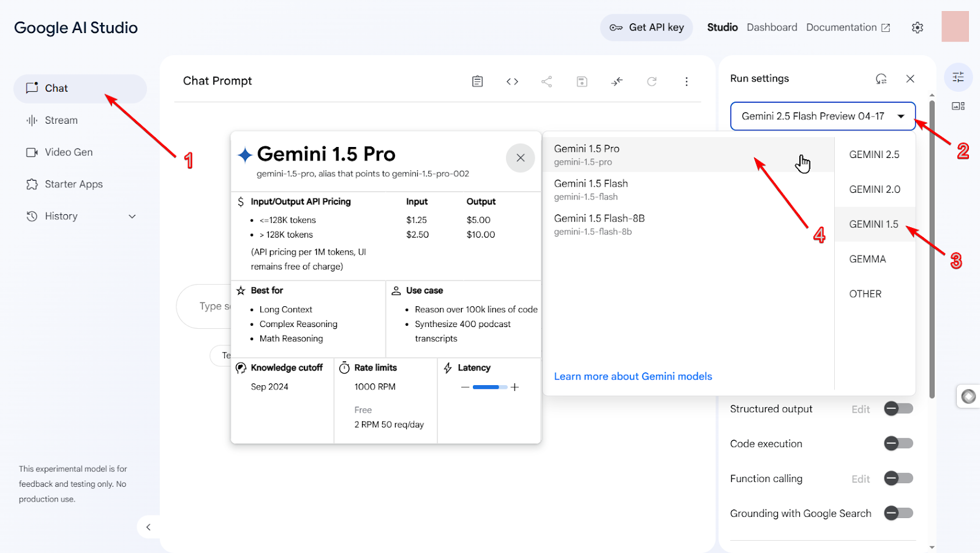Click the History clock icon

point(32,216)
